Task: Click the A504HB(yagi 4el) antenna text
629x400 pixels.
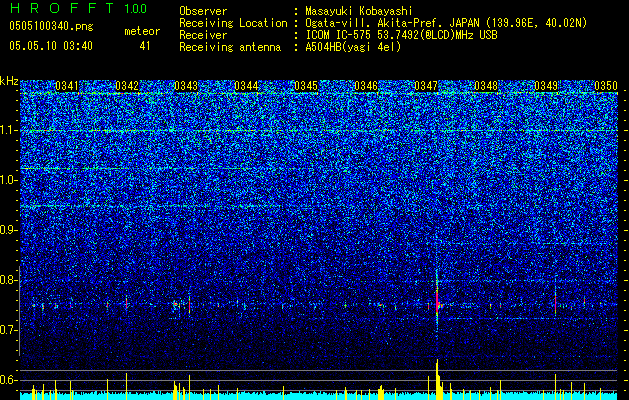Action: (x=353, y=47)
